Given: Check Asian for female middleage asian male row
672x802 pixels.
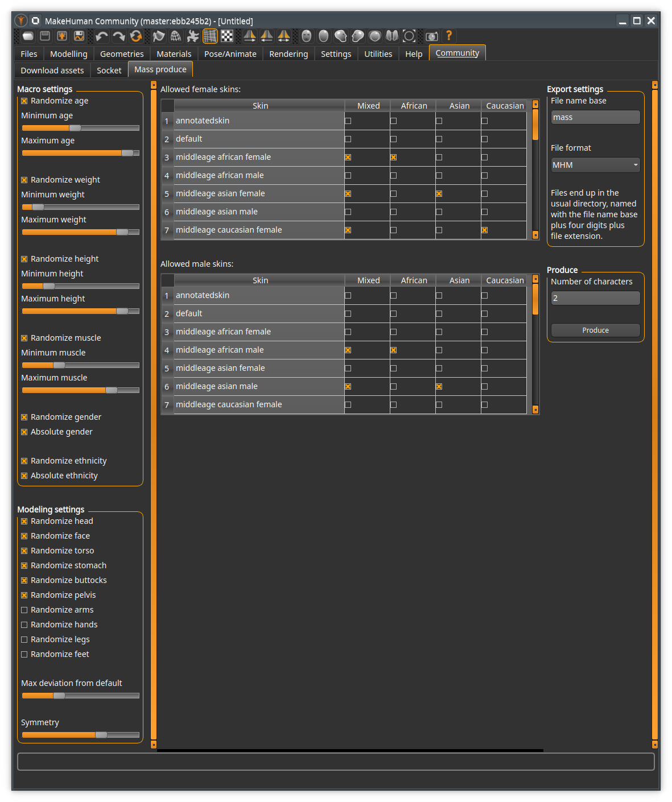Looking at the screenshot, I should pos(439,212).
